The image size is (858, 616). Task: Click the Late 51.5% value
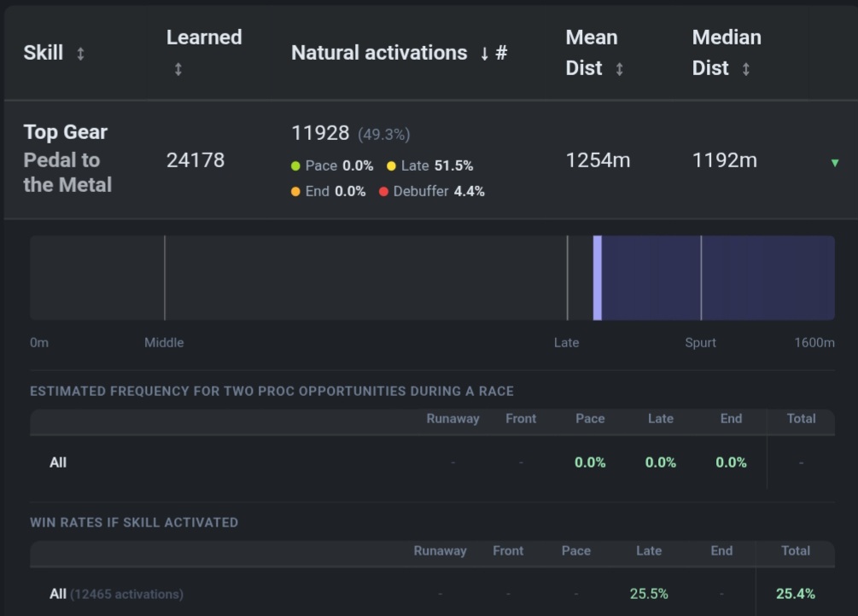pyautogui.click(x=453, y=166)
